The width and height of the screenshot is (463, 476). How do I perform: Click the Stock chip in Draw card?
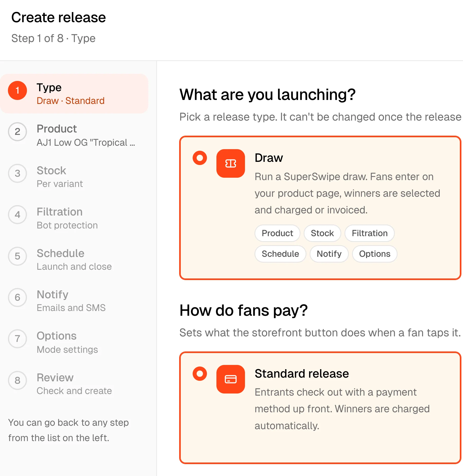click(322, 233)
